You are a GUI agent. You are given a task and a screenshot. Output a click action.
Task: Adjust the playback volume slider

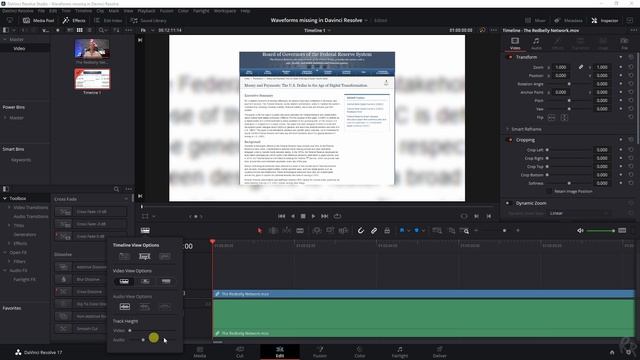[600, 231]
